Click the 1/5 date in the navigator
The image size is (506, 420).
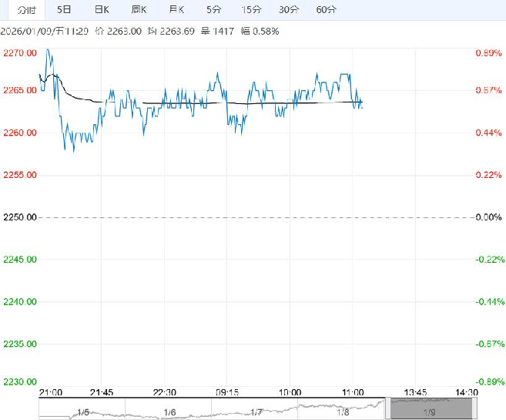(x=83, y=413)
